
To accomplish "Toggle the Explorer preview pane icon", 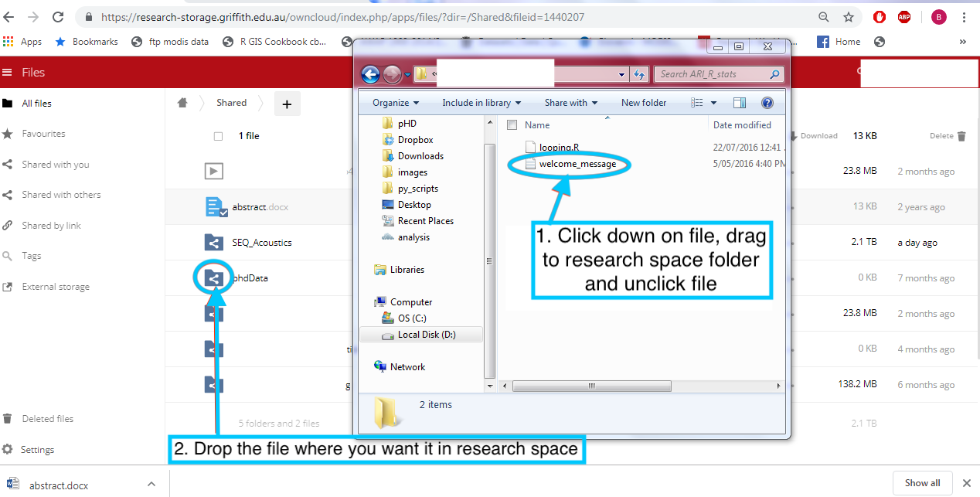I will [740, 103].
